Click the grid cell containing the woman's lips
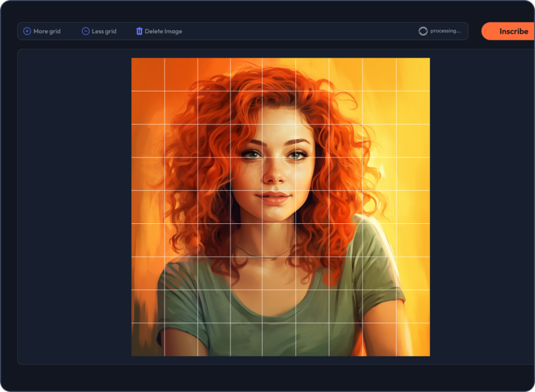This screenshot has width=535, height=392. pyautogui.click(x=279, y=207)
